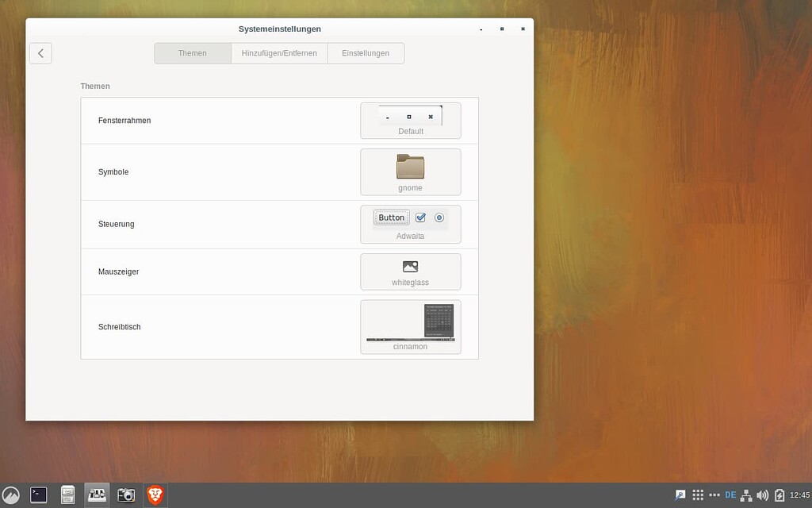Launch the Terminal from the panel
This screenshot has width=812, height=508.
(39, 495)
